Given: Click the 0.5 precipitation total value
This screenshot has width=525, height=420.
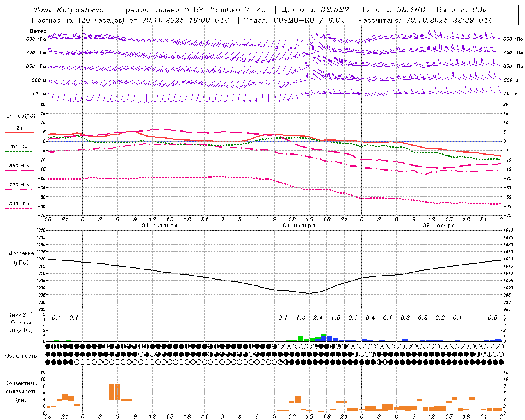Looking at the screenshot, I should point(493,317).
